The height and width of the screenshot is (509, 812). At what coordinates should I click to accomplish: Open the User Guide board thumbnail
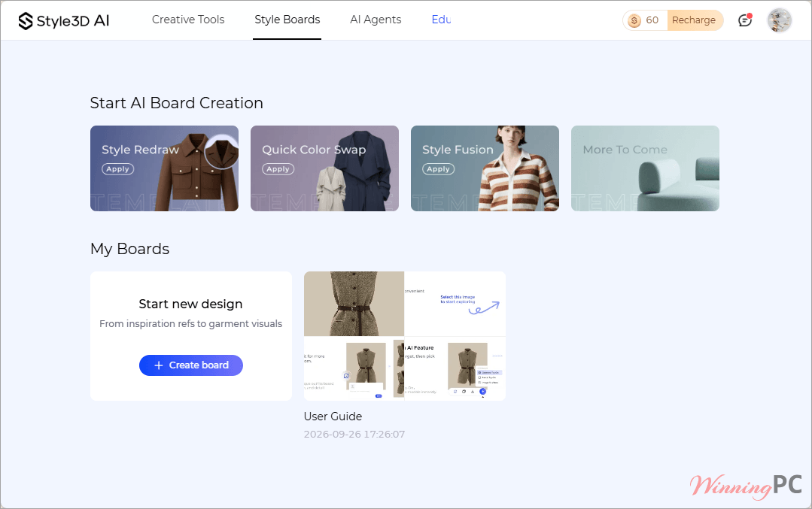coord(404,336)
